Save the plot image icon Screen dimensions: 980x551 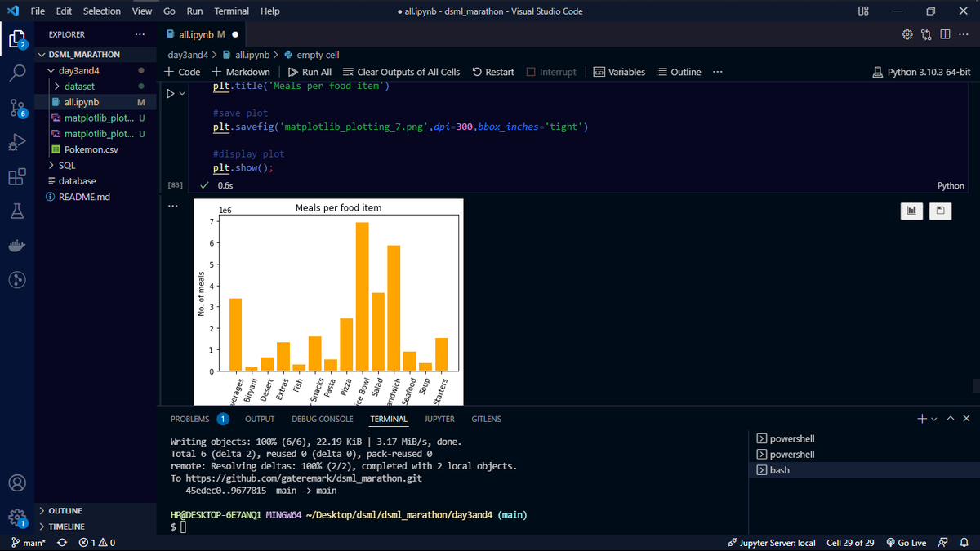click(x=941, y=211)
